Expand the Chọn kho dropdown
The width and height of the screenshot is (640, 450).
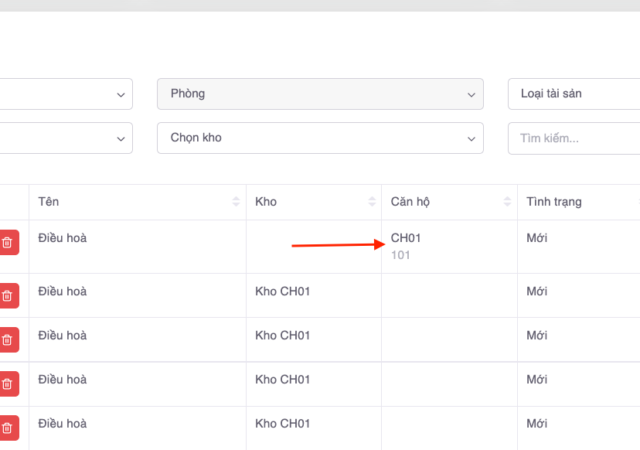pos(320,138)
